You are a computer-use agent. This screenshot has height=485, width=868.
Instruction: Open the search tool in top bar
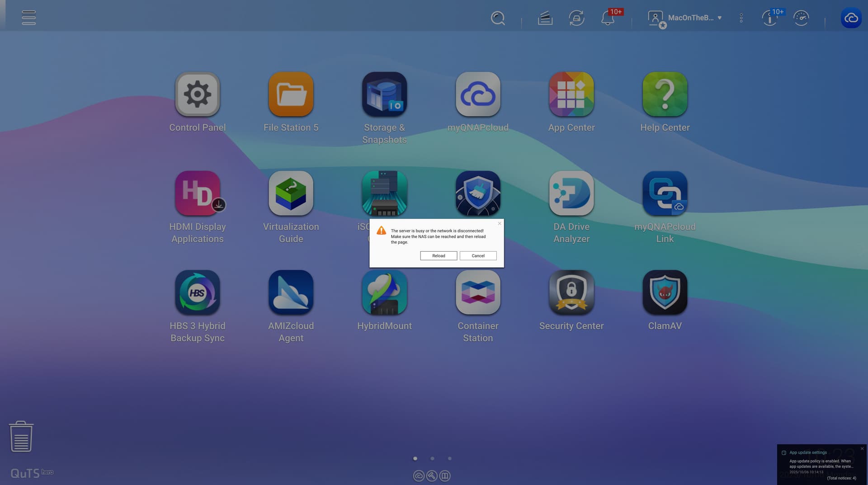click(x=497, y=18)
